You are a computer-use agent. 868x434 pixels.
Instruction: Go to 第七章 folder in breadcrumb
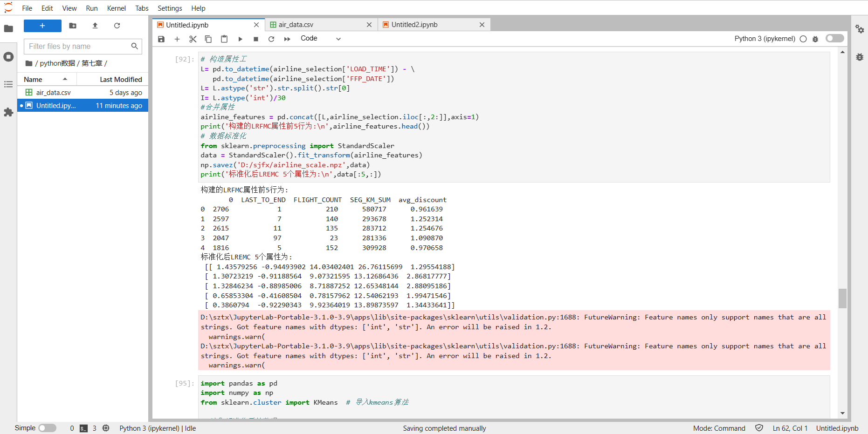92,63
